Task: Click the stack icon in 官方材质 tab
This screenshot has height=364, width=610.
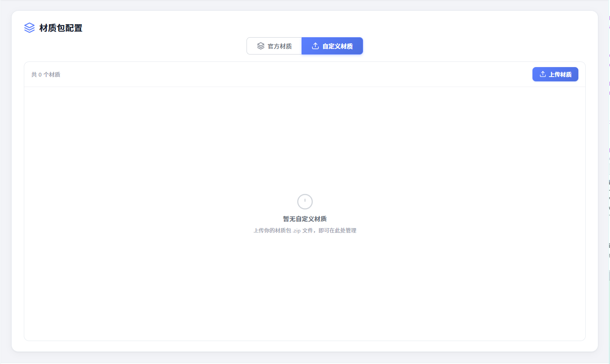Action: pyautogui.click(x=260, y=46)
